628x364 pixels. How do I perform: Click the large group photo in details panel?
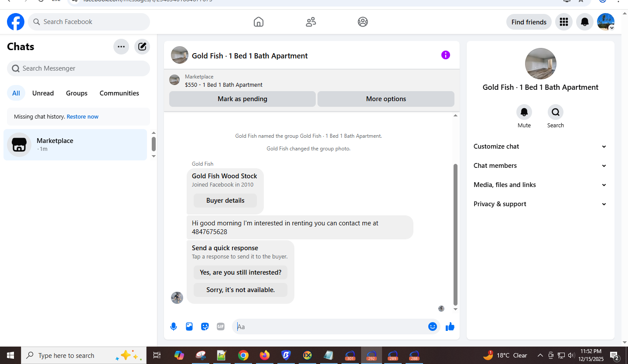click(541, 64)
